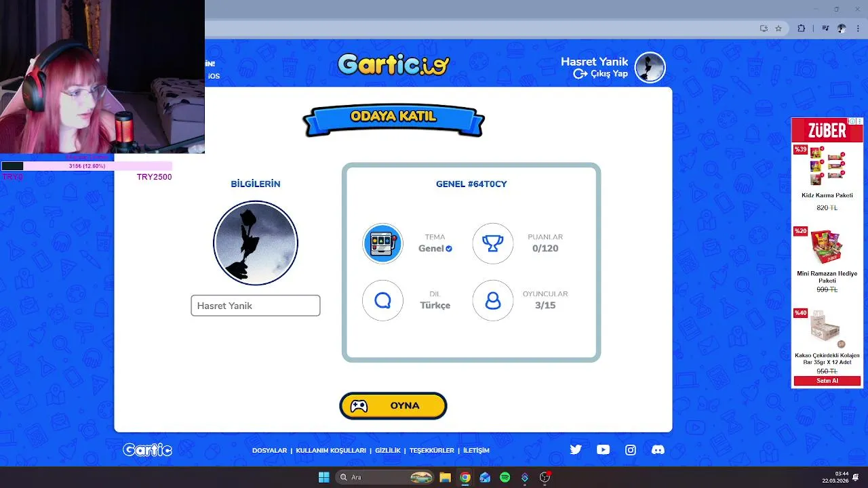The width and height of the screenshot is (868, 488).
Task: Click the iOS link at the top-left
Action: pyautogui.click(x=214, y=76)
